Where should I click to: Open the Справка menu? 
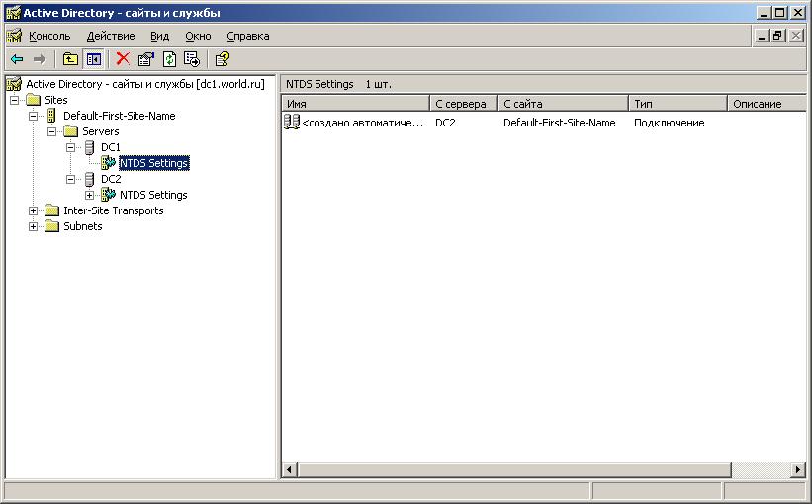click(247, 36)
